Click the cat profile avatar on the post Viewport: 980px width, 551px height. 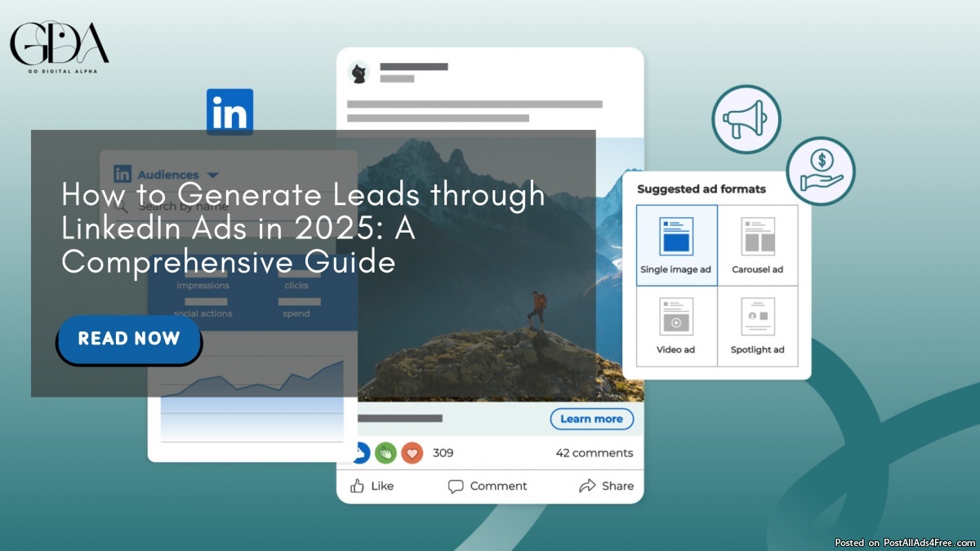pyautogui.click(x=358, y=73)
